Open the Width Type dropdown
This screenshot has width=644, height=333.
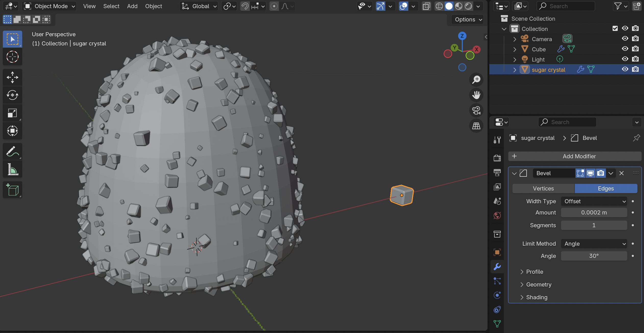[x=594, y=201]
